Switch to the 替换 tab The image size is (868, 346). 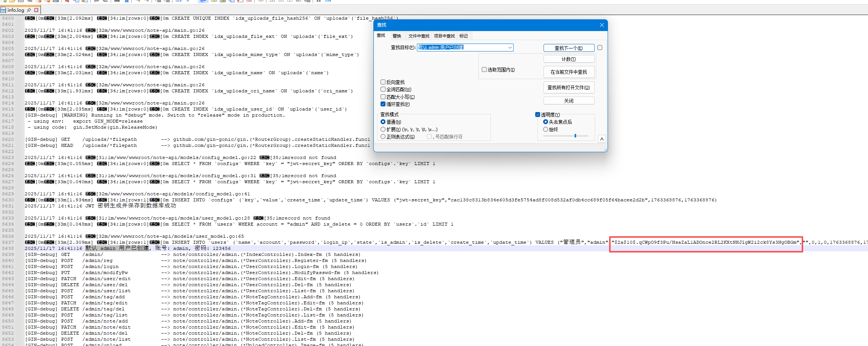click(x=397, y=36)
